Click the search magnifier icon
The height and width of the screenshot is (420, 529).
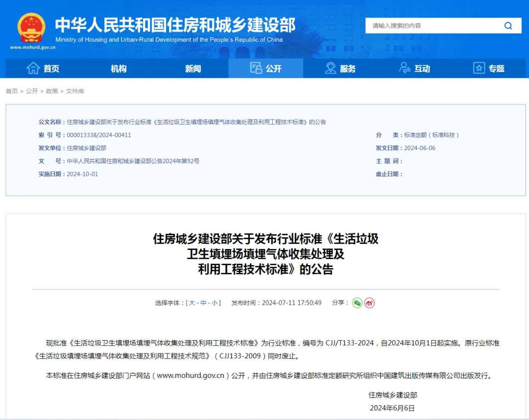pos(508,26)
